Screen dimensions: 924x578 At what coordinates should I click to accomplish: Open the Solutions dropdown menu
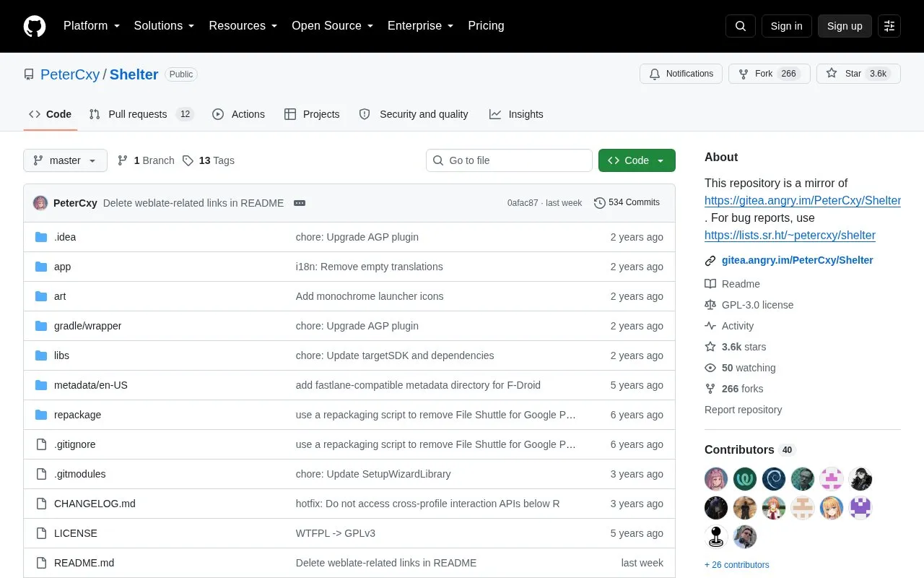click(x=164, y=26)
